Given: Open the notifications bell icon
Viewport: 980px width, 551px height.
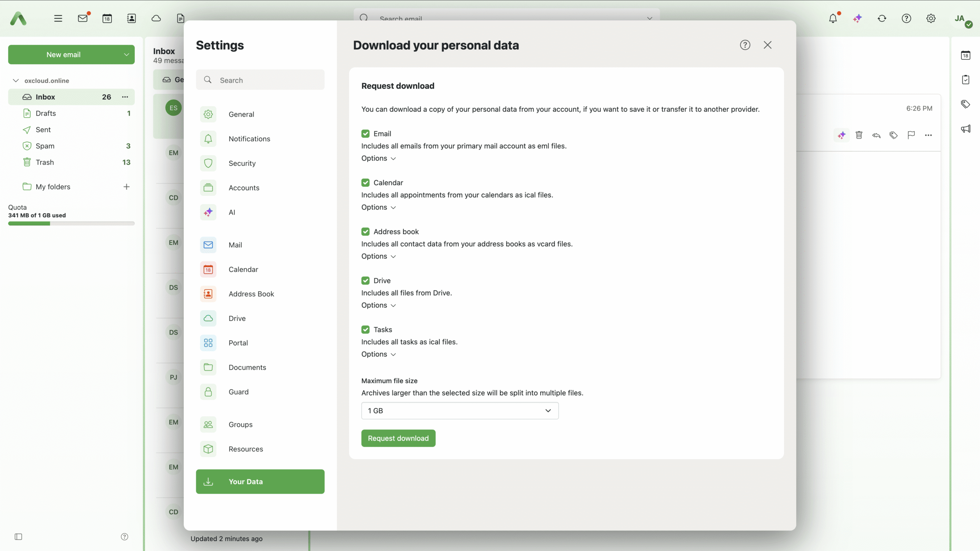Looking at the screenshot, I should [833, 18].
